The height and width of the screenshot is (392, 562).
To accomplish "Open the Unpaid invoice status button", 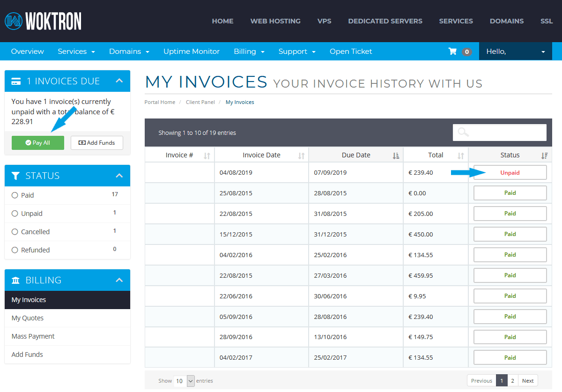I will [x=510, y=172].
